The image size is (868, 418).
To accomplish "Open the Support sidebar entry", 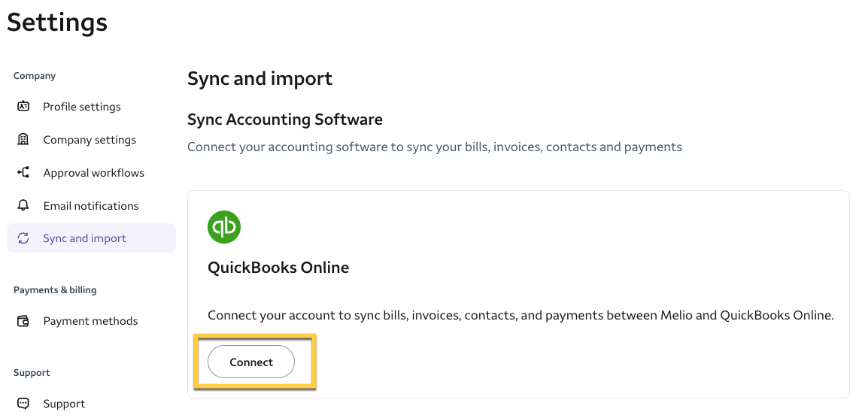I will tap(64, 404).
